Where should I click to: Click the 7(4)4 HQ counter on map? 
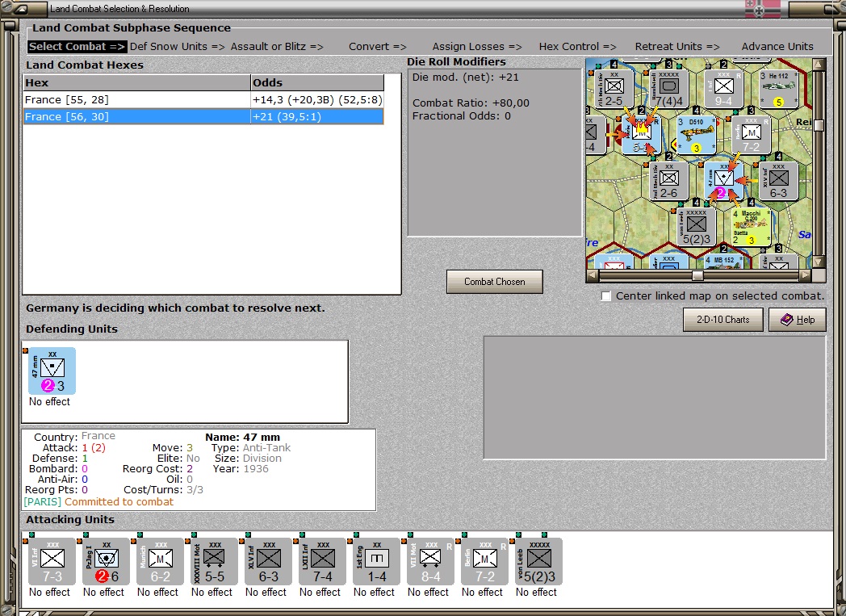point(669,90)
